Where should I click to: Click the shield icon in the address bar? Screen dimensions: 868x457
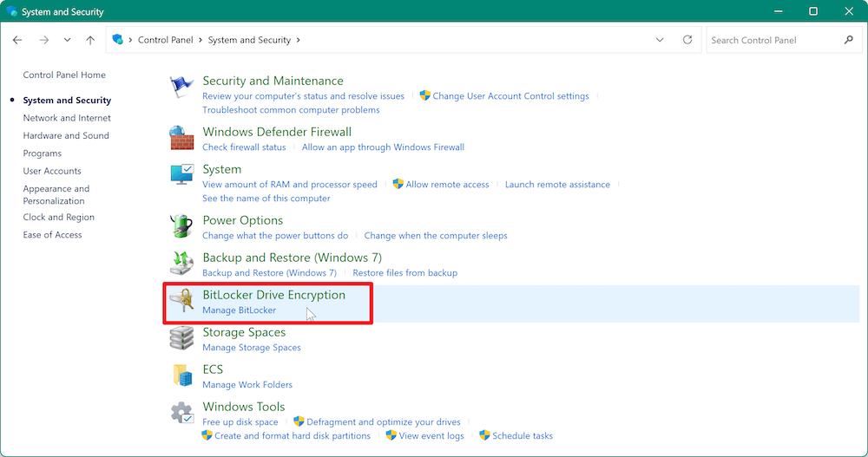pos(117,39)
